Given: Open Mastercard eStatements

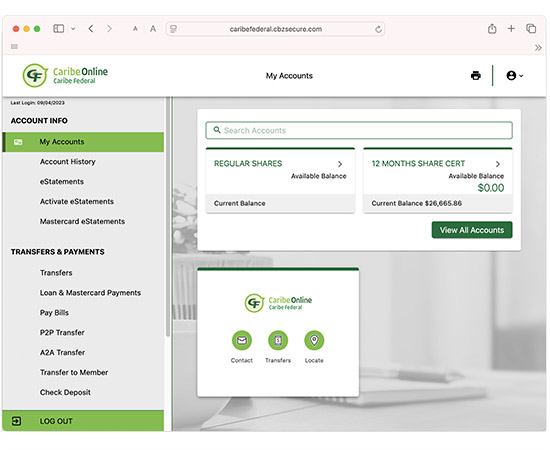Looking at the screenshot, I should coord(82,222).
